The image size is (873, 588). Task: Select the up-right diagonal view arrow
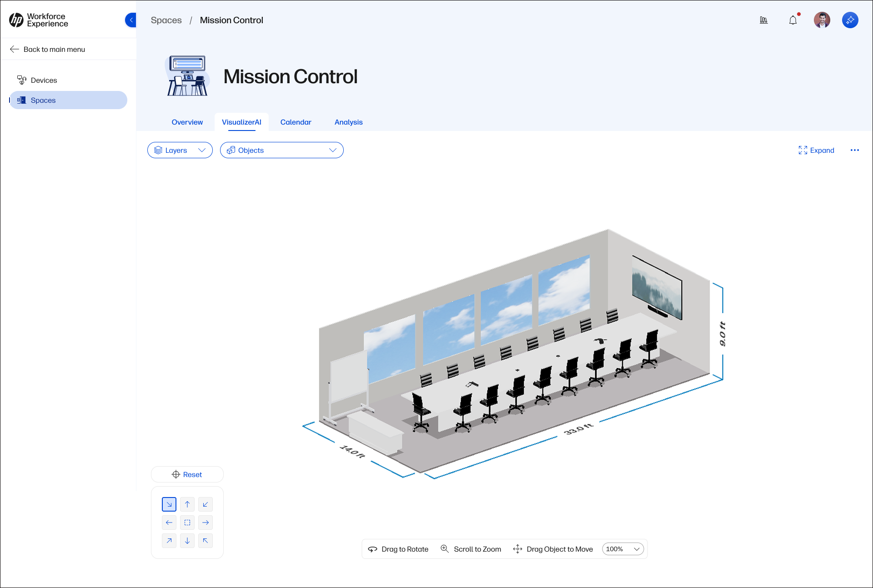point(169,541)
